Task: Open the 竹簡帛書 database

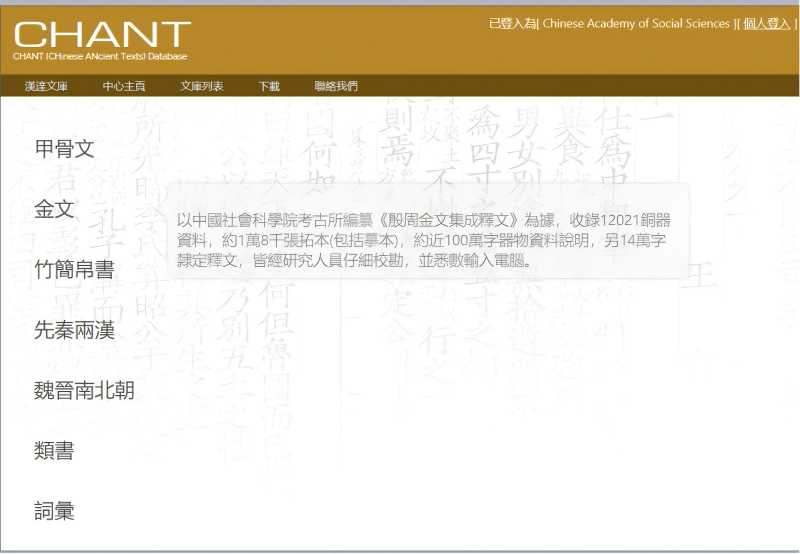Action: (74, 269)
